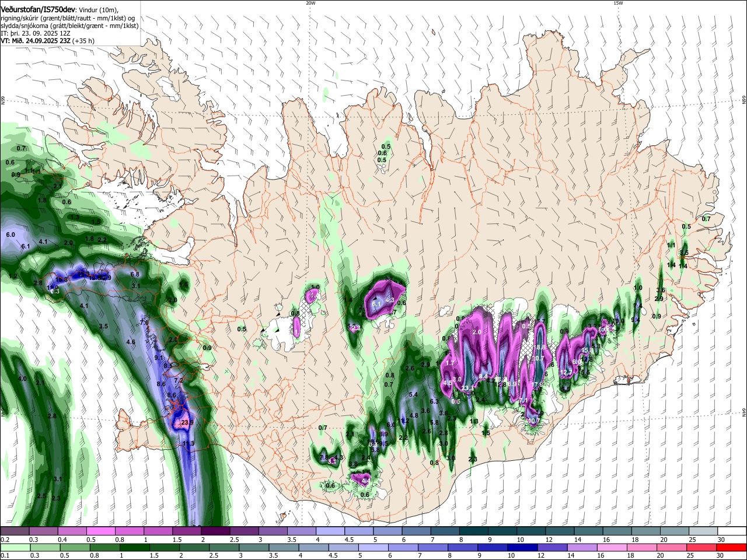Click the '(+35 h)' forecast offset text
The height and width of the screenshot is (560, 747).
click(83, 41)
